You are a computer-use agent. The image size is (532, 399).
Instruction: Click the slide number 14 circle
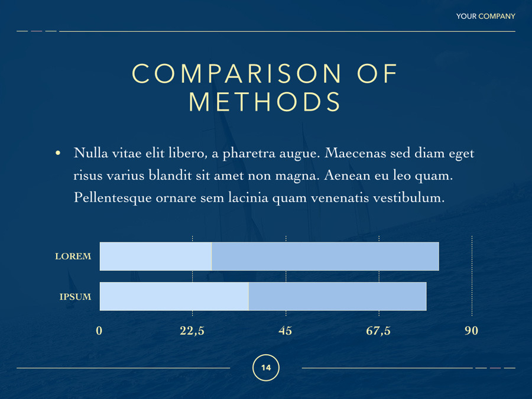[265, 368]
